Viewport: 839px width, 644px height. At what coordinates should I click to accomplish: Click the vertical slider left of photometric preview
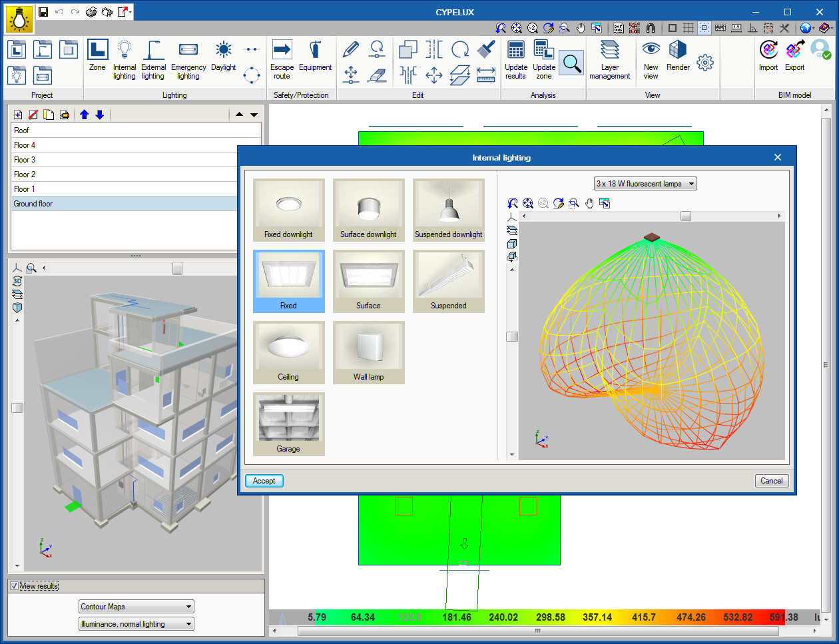(512, 336)
